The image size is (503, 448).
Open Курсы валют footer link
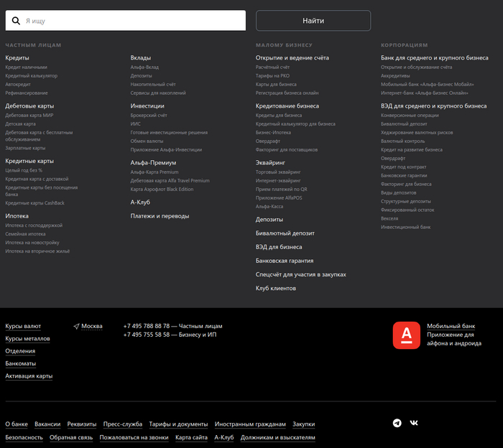23,326
